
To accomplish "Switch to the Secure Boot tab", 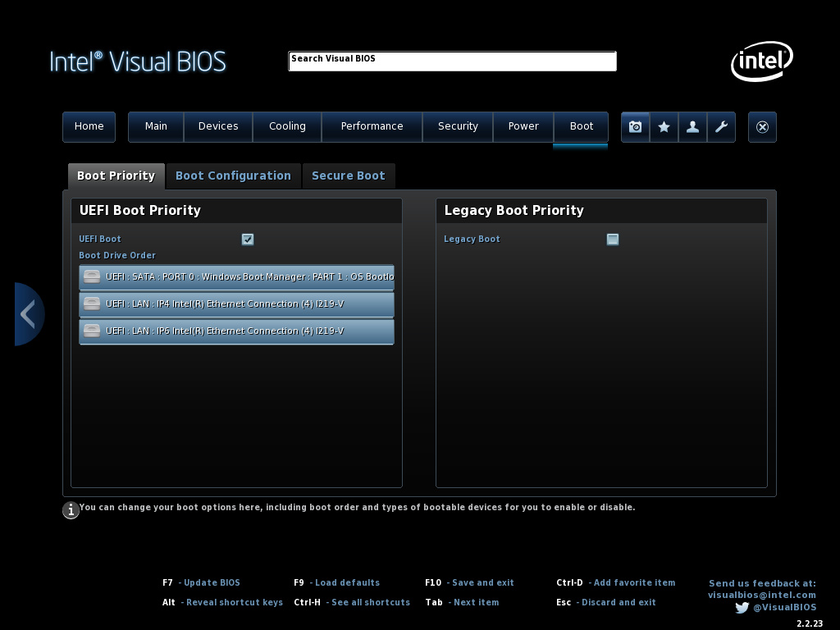I will tap(349, 176).
